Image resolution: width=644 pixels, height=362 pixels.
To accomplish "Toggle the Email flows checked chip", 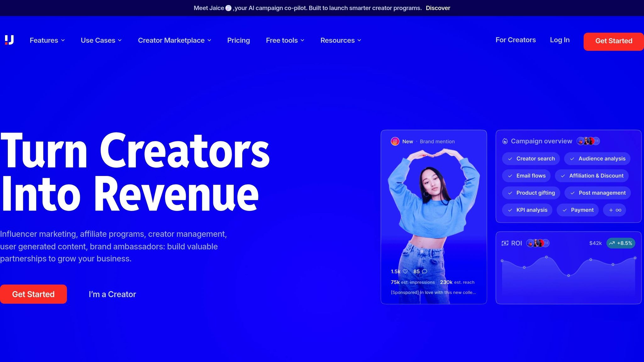I will tap(526, 176).
